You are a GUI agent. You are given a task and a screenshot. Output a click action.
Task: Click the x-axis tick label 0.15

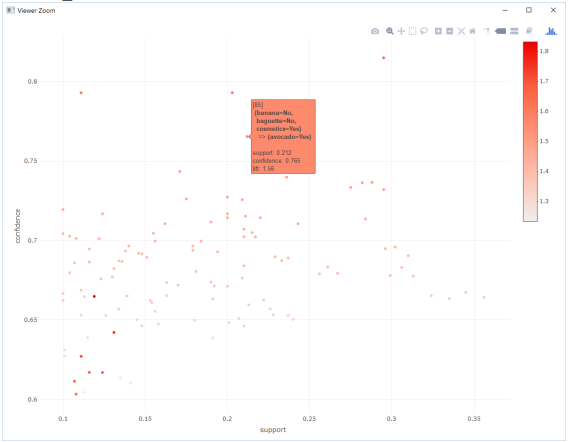coord(145,419)
